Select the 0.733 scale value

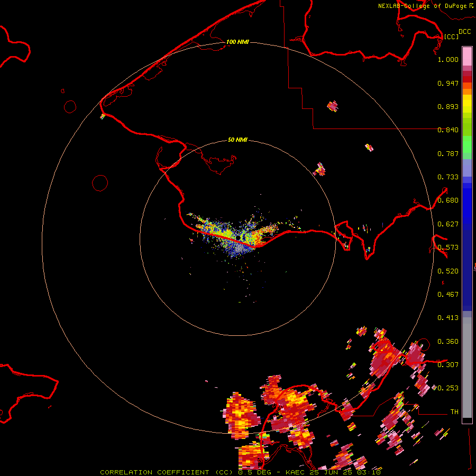pos(448,177)
